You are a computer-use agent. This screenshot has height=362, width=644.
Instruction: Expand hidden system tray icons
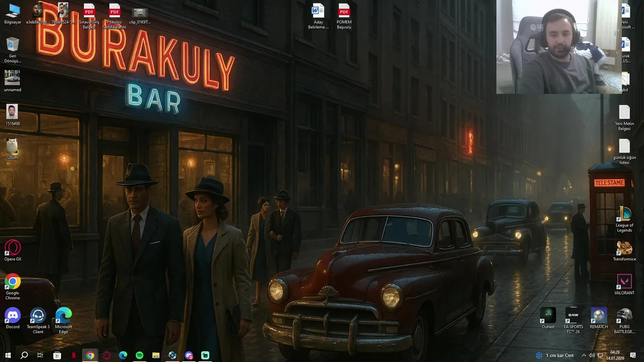[584, 355]
